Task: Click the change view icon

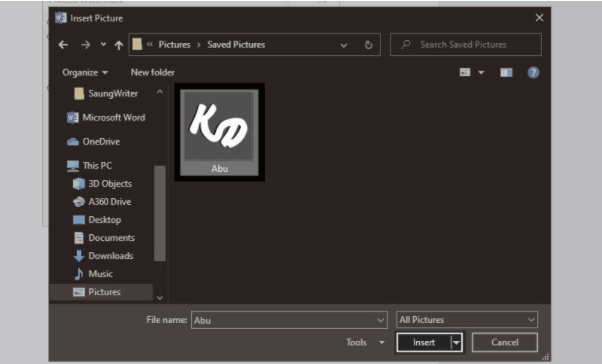Action: (x=465, y=72)
